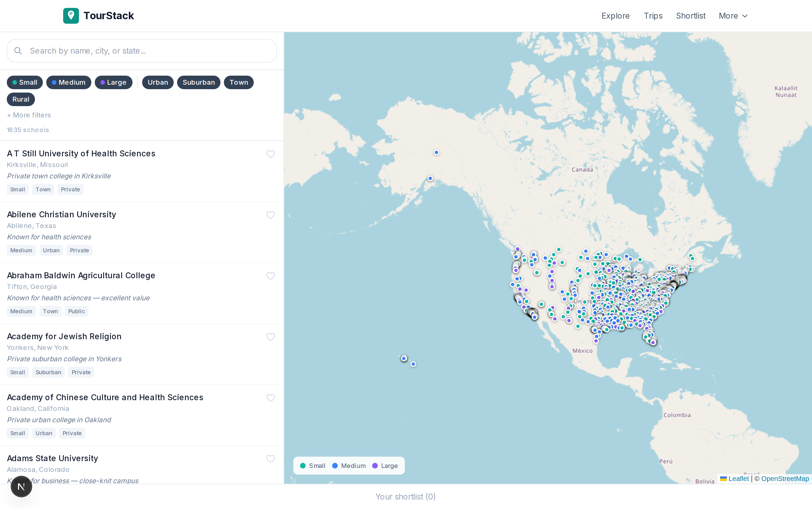Open Academy for Jewish Religion listing
Image resolution: width=812 pixels, height=508 pixels.
pos(64,336)
